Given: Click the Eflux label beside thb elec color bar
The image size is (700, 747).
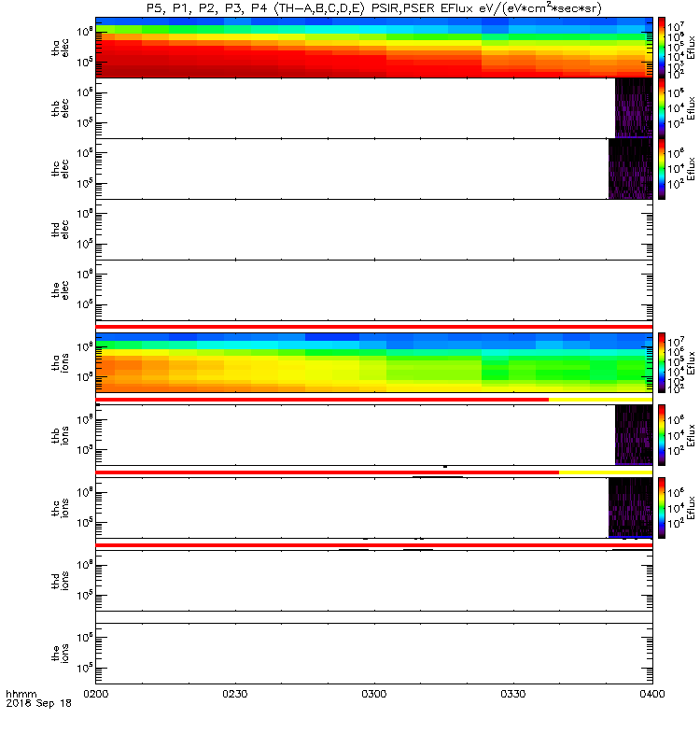Looking at the screenshot, I should pyautogui.click(x=691, y=108).
